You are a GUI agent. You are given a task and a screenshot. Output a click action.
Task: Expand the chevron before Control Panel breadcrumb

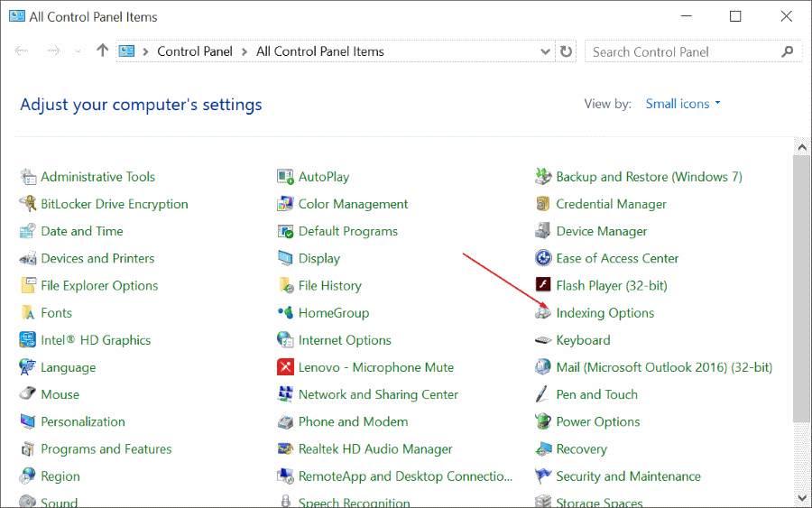point(145,51)
